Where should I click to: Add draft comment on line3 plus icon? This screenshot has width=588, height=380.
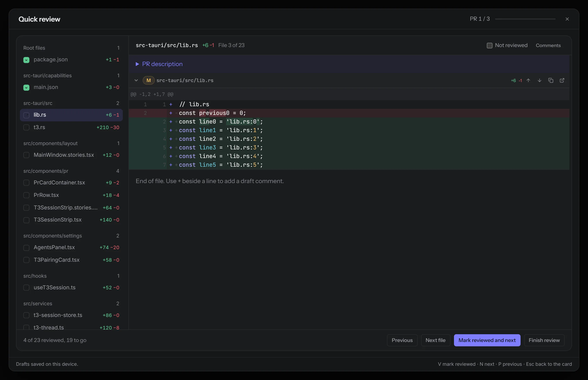(x=171, y=147)
